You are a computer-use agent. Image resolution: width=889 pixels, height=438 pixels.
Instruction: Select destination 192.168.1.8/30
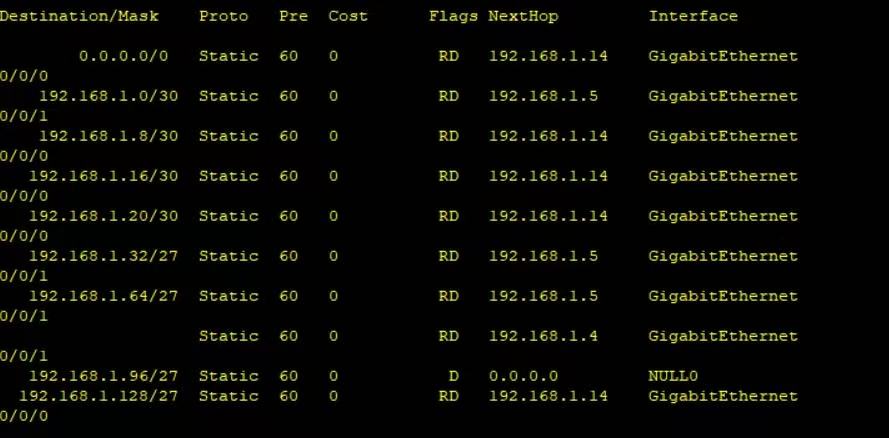pos(108,136)
